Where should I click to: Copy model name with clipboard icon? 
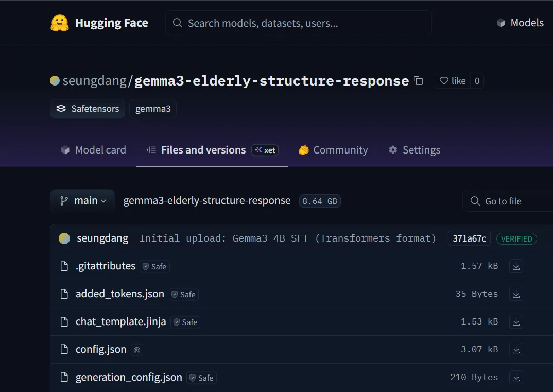(x=419, y=81)
